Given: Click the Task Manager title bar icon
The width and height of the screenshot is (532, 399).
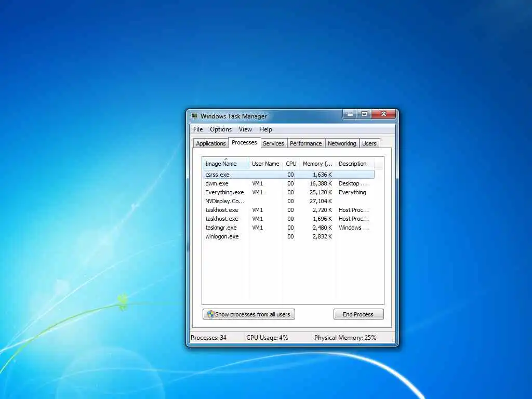Looking at the screenshot, I should pyautogui.click(x=194, y=116).
